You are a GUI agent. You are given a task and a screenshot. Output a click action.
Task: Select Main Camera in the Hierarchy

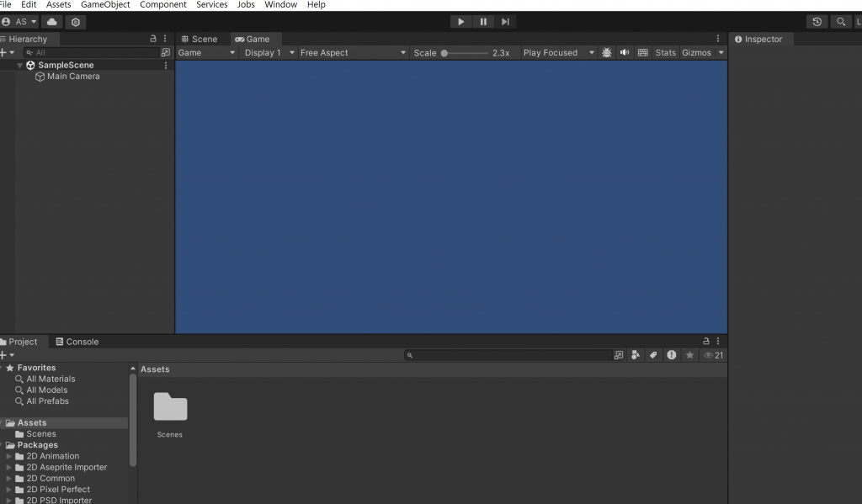73,77
